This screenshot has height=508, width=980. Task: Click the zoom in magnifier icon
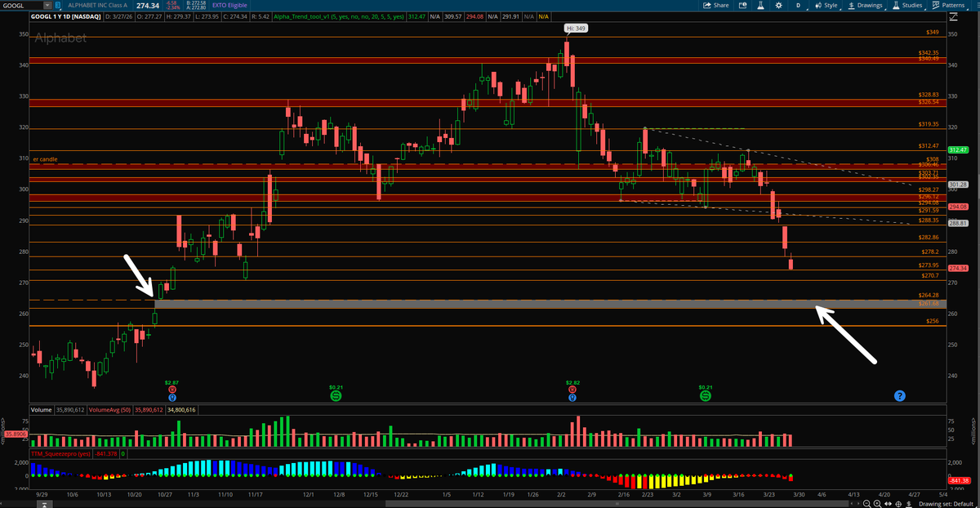(877, 503)
